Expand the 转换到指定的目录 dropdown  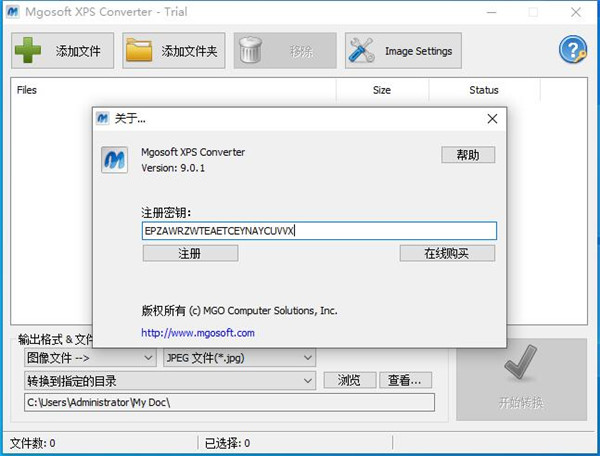(x=170, y=381)
